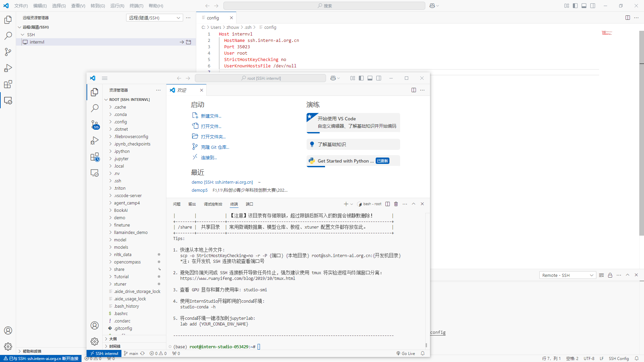Click the root [SSH: internvl] search box
This screenshot has height=362, width=644.
260,78
